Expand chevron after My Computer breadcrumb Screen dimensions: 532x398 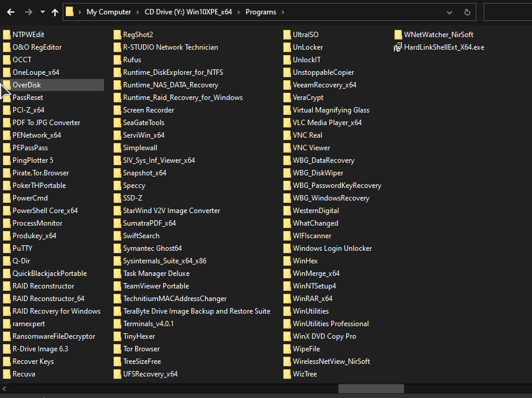pos(137,12)
